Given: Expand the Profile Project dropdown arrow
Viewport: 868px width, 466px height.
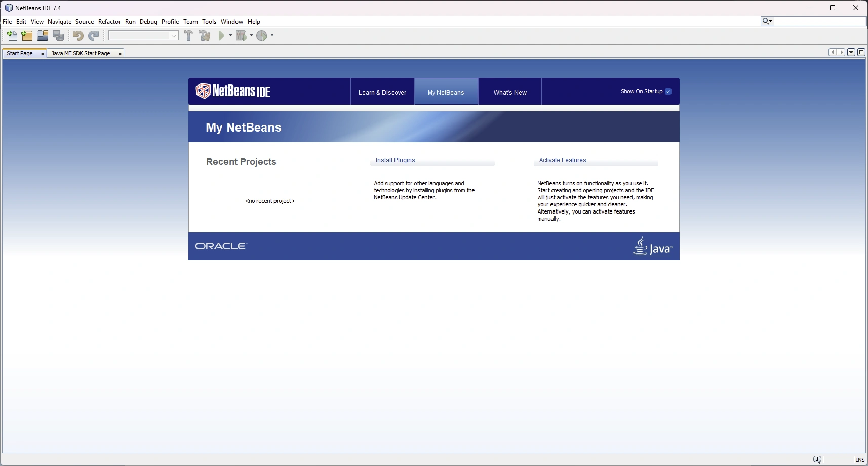Looking at the screenshot, I should 272,35.
